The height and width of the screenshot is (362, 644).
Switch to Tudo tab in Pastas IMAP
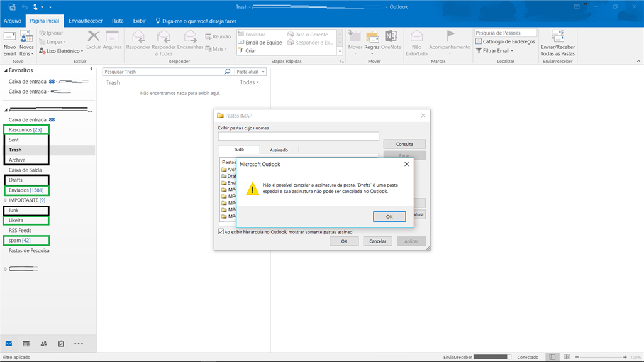(x=238, y=150)
